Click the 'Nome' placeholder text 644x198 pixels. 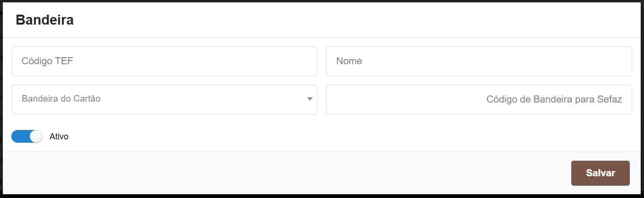349,61
